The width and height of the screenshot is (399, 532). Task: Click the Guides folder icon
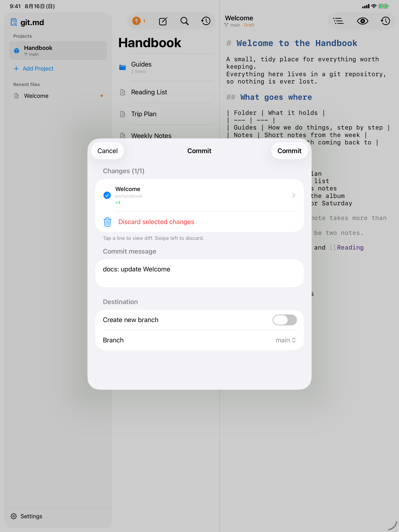pos(122,67)
